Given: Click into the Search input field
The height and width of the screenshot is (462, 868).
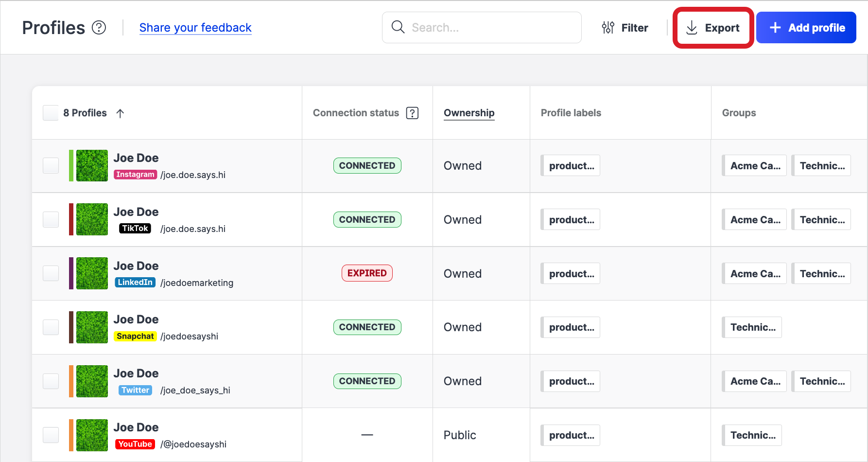Looking at the screenshot, I should pos(486,27).
